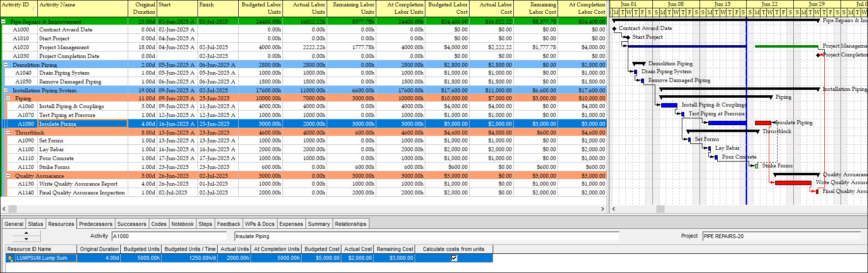Collapse the Pipe Repairs & Improvement group
This screenshot has height=273, width=868.
3,22
